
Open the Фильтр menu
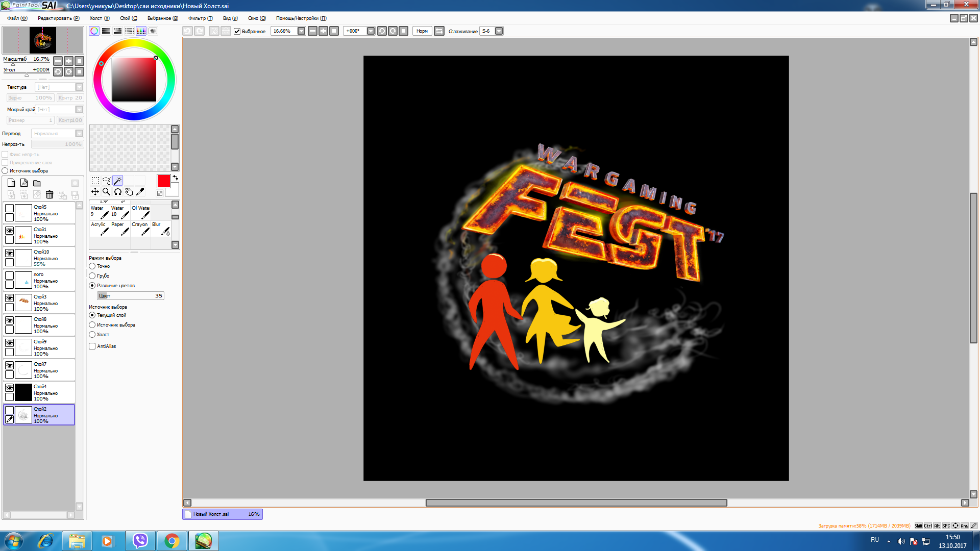click(201, 18)
